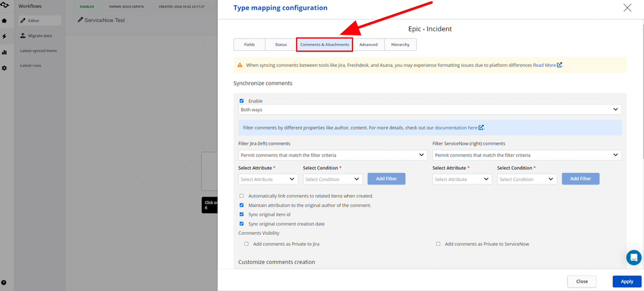Screen dimensions: 644x291
Task: Open the documentation here link
Action: click(456, 127)
